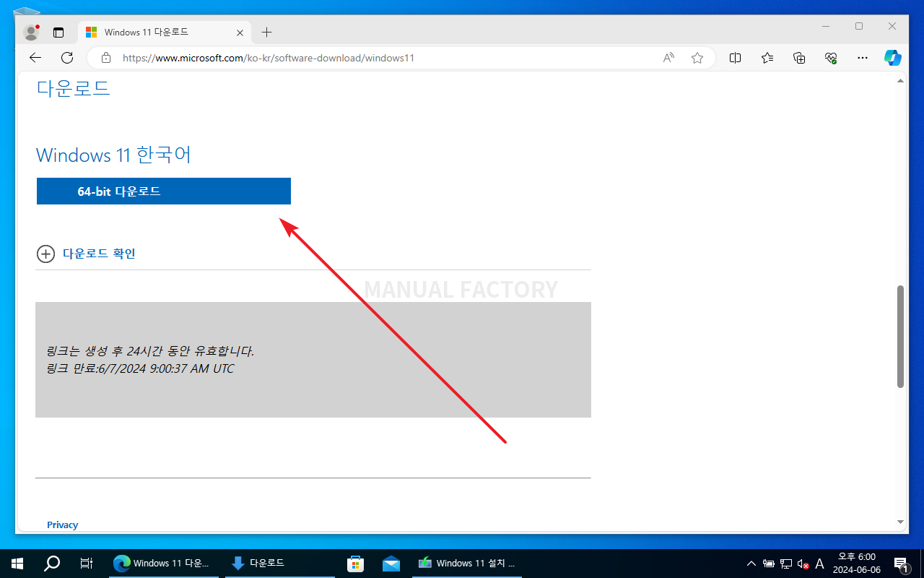Open the 다운로드 folder taskbar item
The width and height of the screenshot is (924, 578).
click(x=279, y=564)
